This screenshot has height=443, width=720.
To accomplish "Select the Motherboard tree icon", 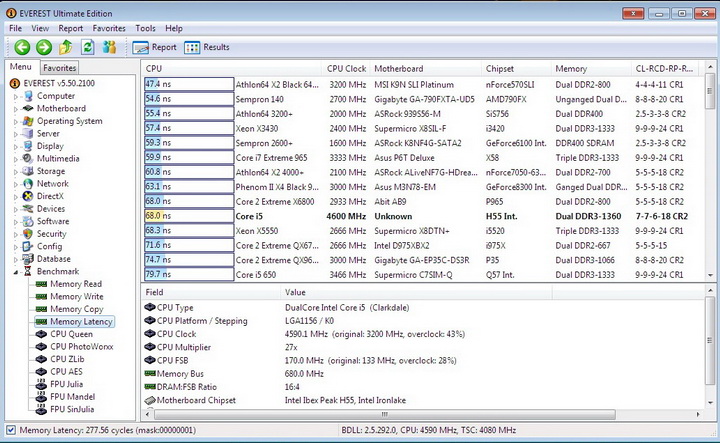I will point(28,108).
